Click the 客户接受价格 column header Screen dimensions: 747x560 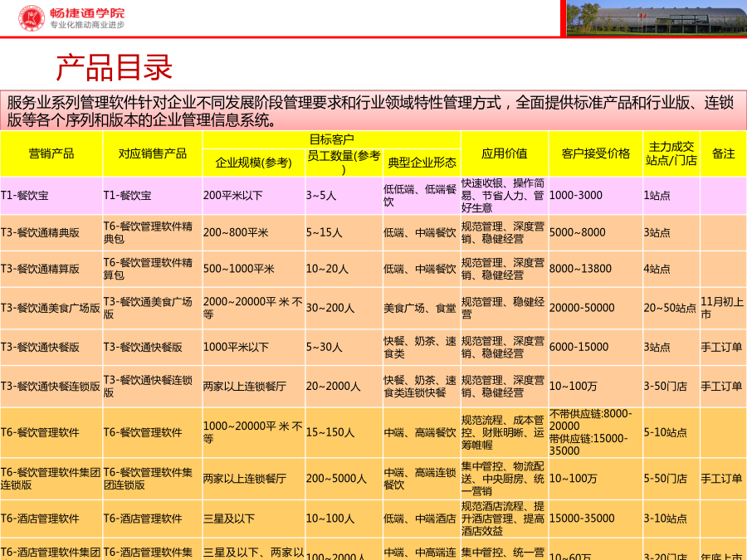595,153
